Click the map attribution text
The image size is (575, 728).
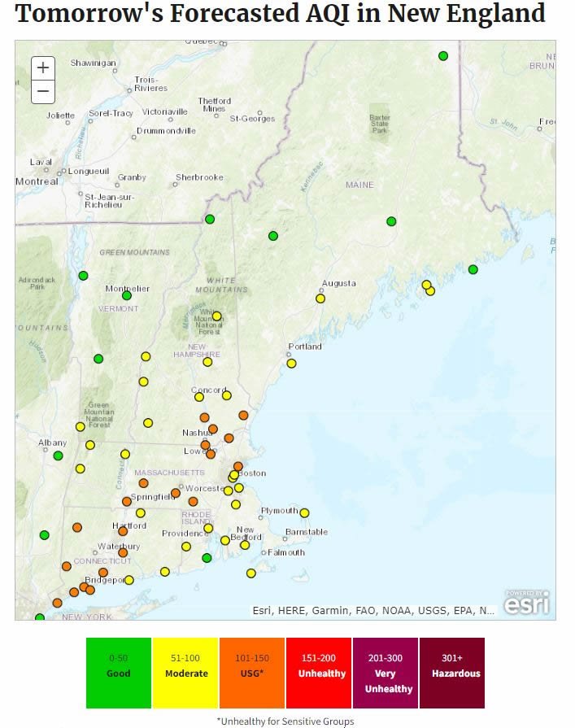tap(373, 610)
